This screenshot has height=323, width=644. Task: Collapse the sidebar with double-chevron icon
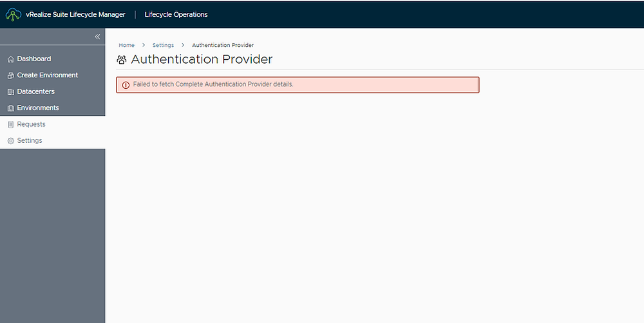coord(97,37)
